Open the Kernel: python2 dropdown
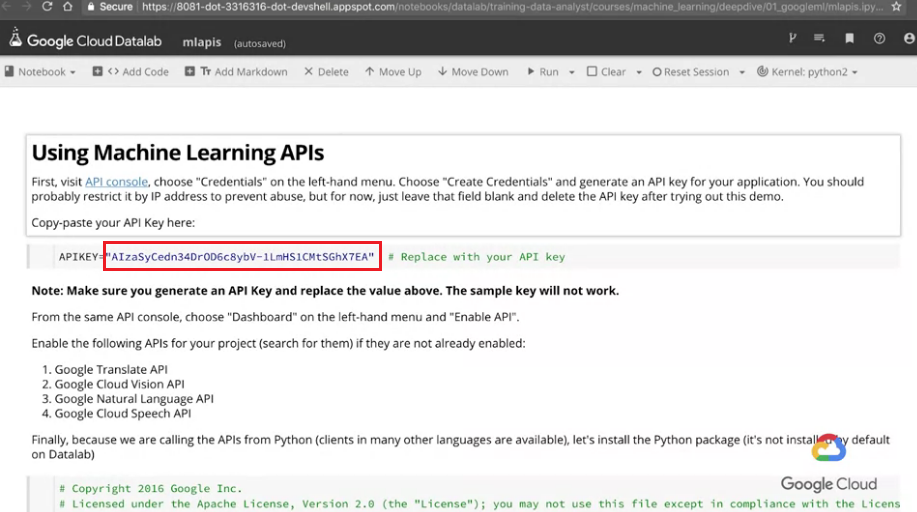 pos(807,71)
